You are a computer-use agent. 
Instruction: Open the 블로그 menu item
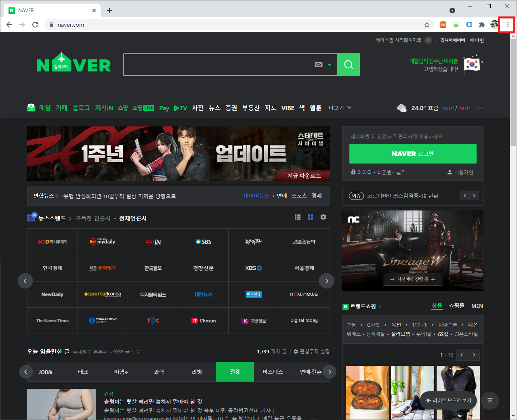tap(81, 108)
